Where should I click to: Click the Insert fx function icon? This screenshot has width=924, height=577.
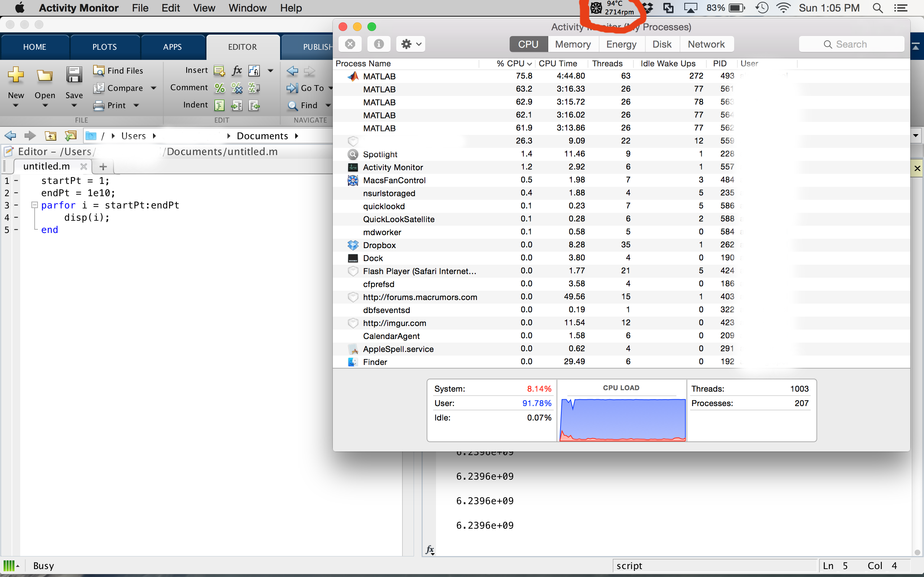(x=237, y=71)
